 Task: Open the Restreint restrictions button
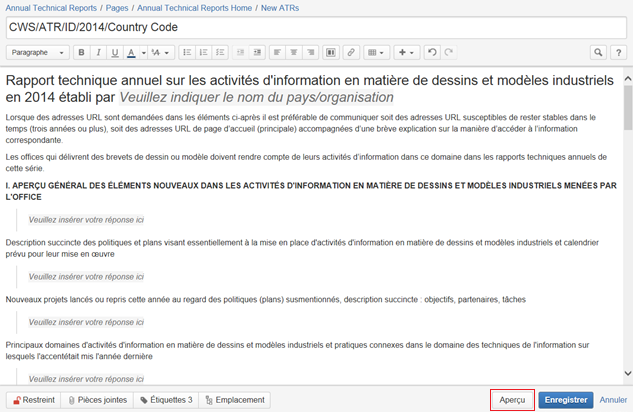point(32,400)
